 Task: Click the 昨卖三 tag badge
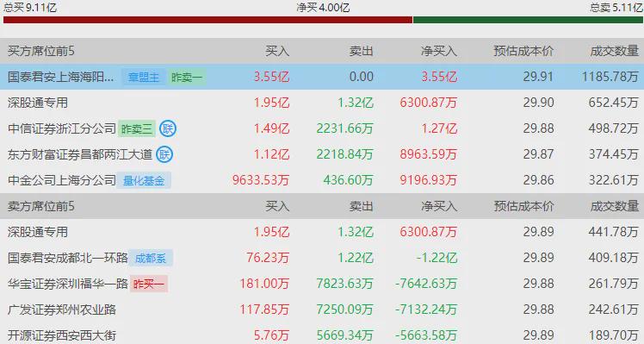tap(137, 128)
